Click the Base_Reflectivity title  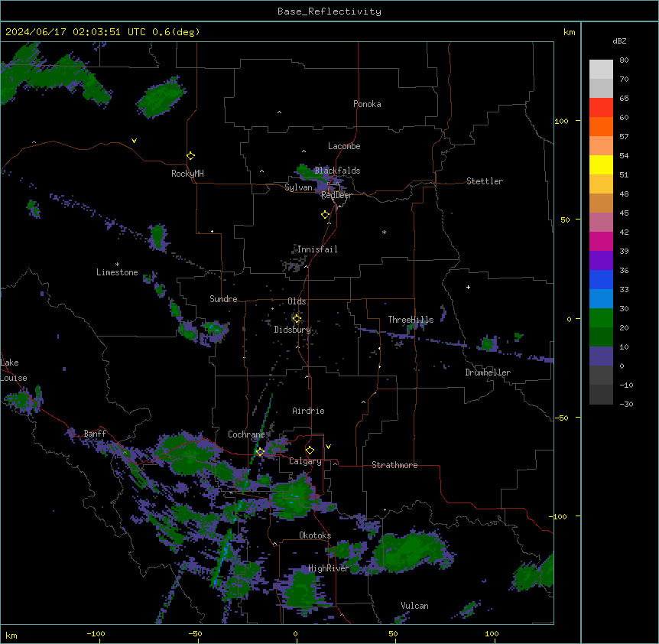pos(329,11)
